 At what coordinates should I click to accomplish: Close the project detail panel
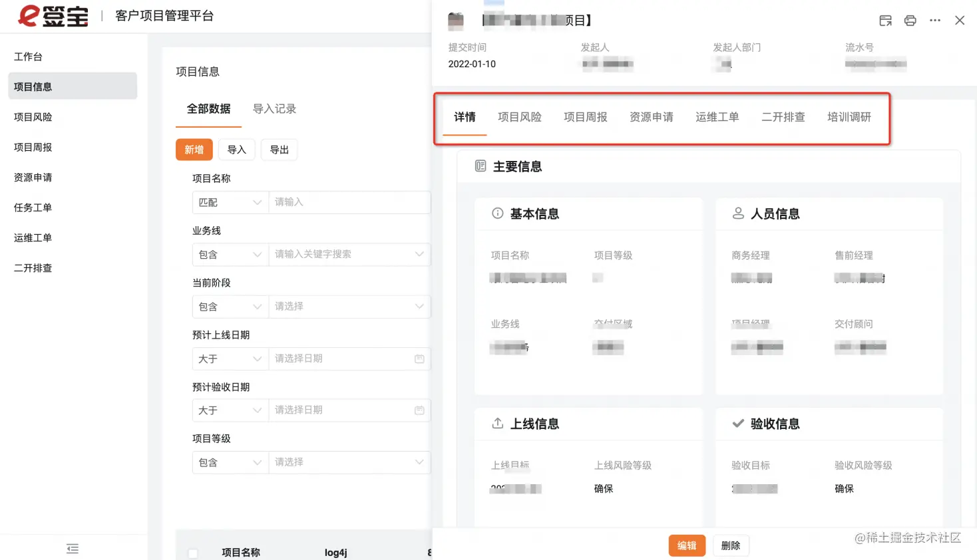point(960,21)
